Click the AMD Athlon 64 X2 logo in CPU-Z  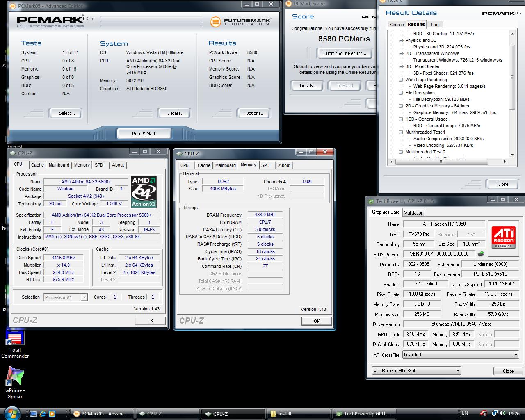click(x=144, y=192)
